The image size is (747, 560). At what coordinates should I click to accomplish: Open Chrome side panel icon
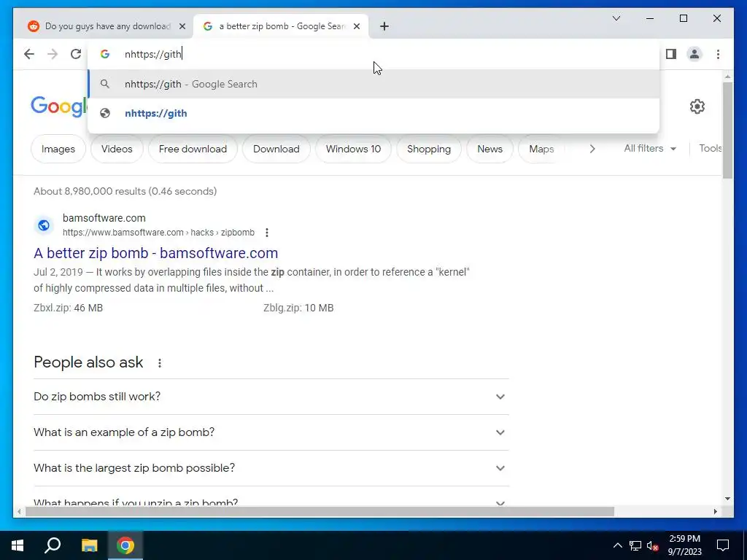tap(671, 54)
